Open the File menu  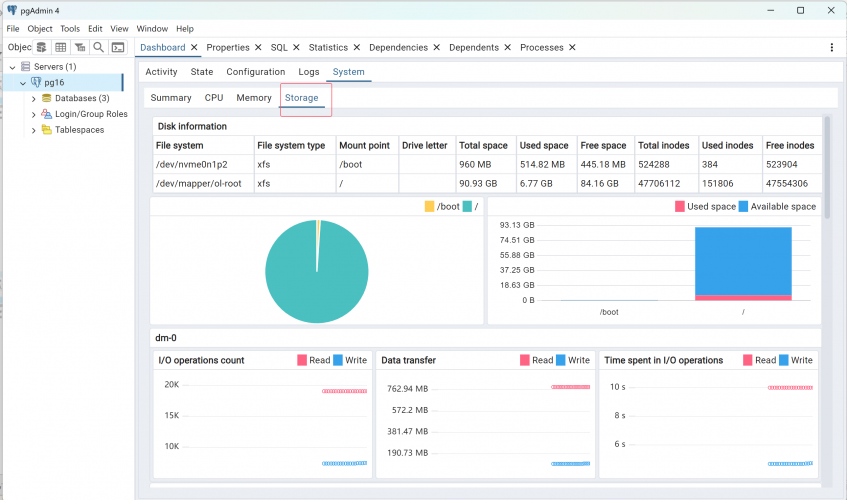pos(13,29)
